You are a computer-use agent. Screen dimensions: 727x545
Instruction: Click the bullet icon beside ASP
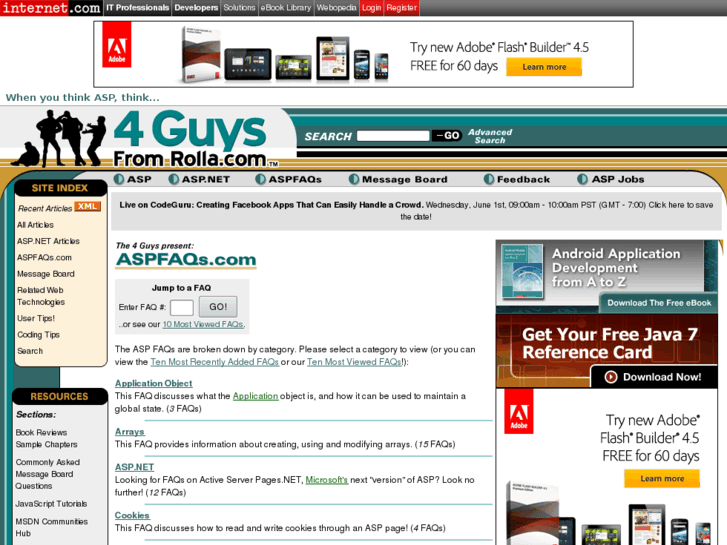(x=119, y=179)
